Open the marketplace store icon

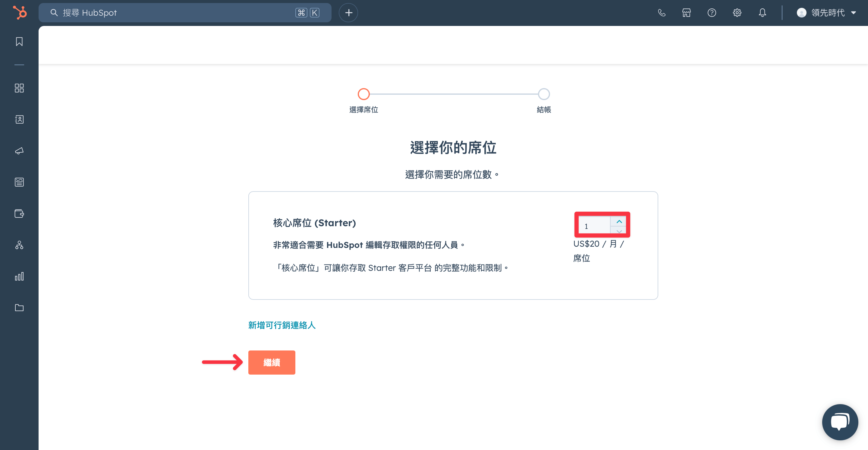686,13
